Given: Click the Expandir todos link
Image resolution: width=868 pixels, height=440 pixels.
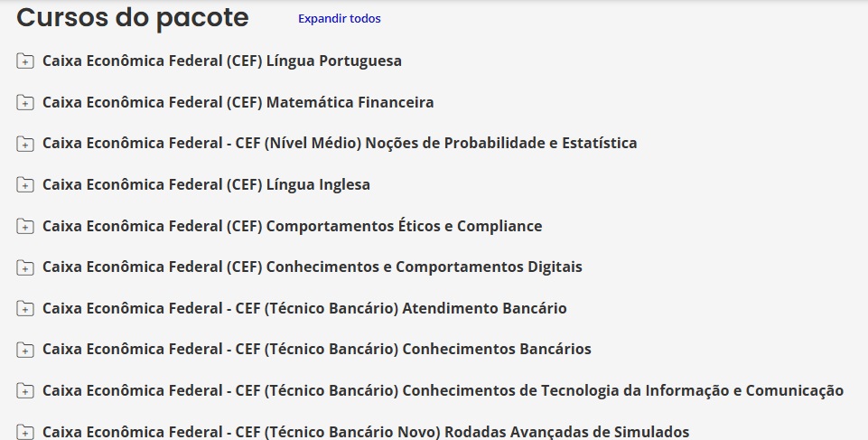Looking at the screenshot, I should pyautogui.click(x=340, y=18).
